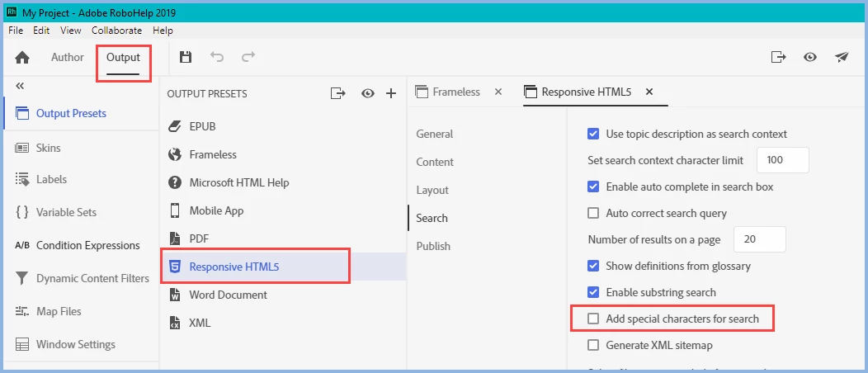Image resolution: width=868 pixels, height=373 pixels.
Task: Click the Frameless globe icon in presets
Action: click(175, 154)
